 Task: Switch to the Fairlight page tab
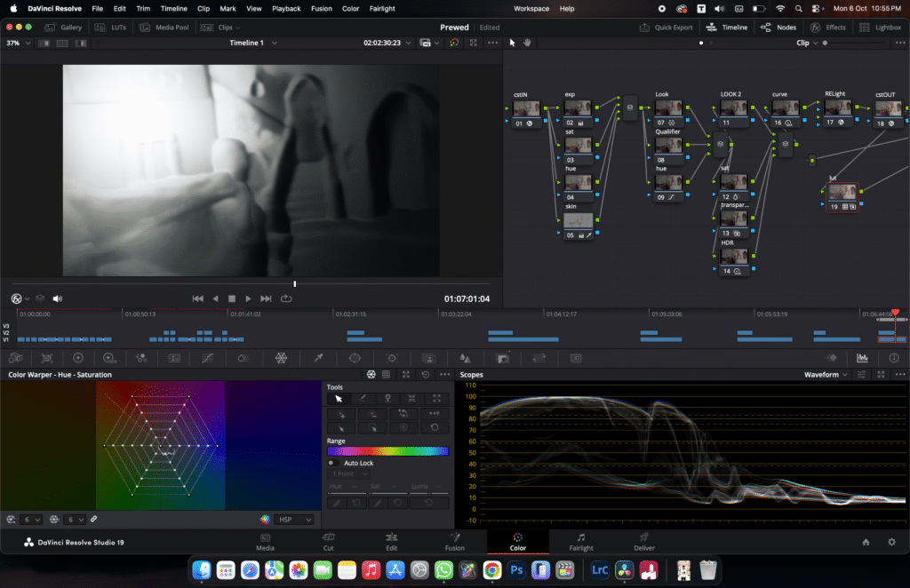click(x=580, y=542)
